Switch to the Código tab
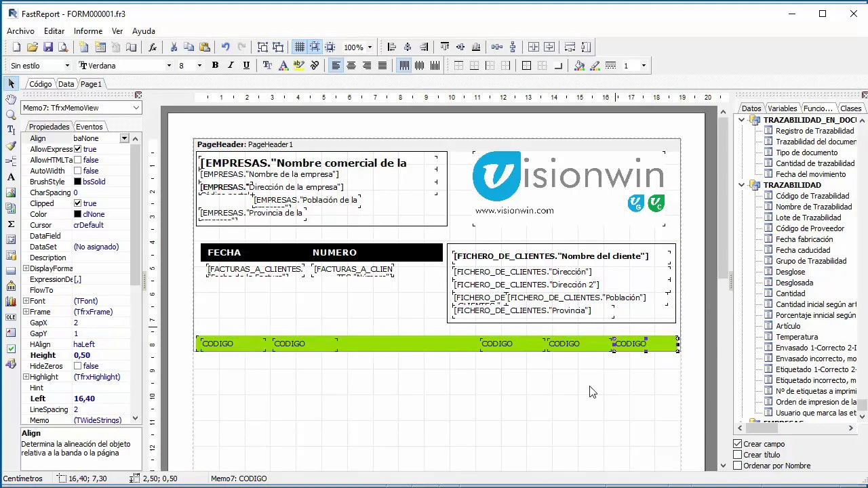 tap(40, 84)
